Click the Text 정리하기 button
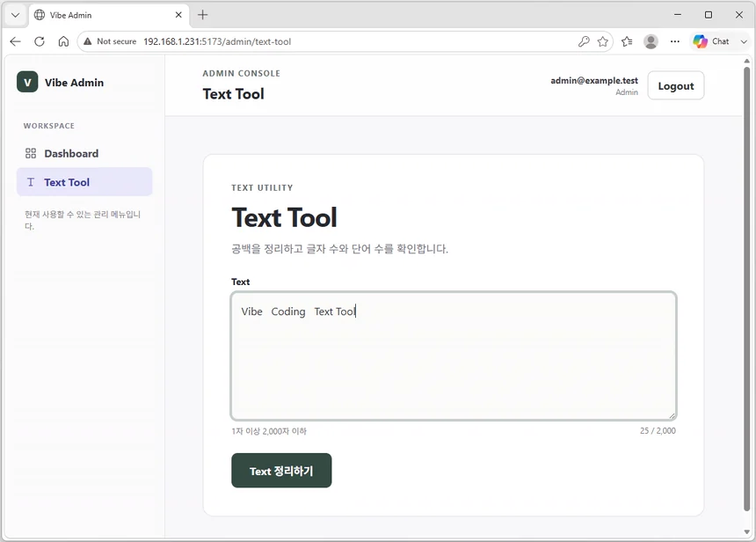The height and width of the screenshot is (542, 756). (x=281, y=471)
